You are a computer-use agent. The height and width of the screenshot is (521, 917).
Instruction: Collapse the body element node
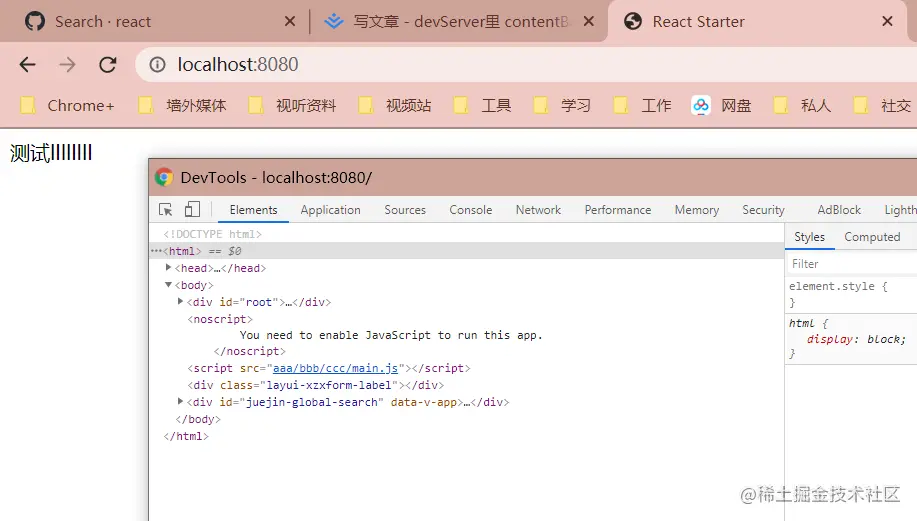[168, 285]
